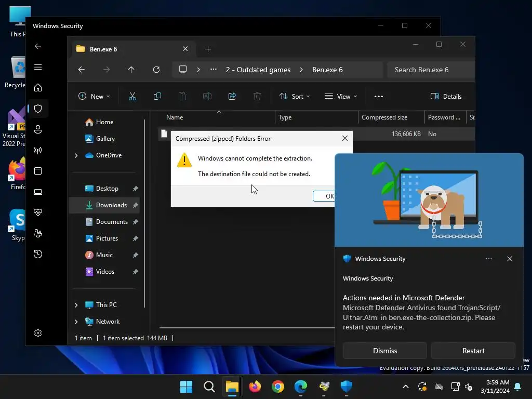
Task: Close the Compressed Folders Error dialog
Action: point(345,138)
